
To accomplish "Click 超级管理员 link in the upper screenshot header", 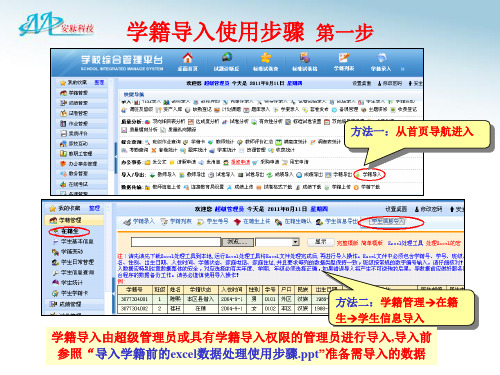I will (x=216, y=83).
